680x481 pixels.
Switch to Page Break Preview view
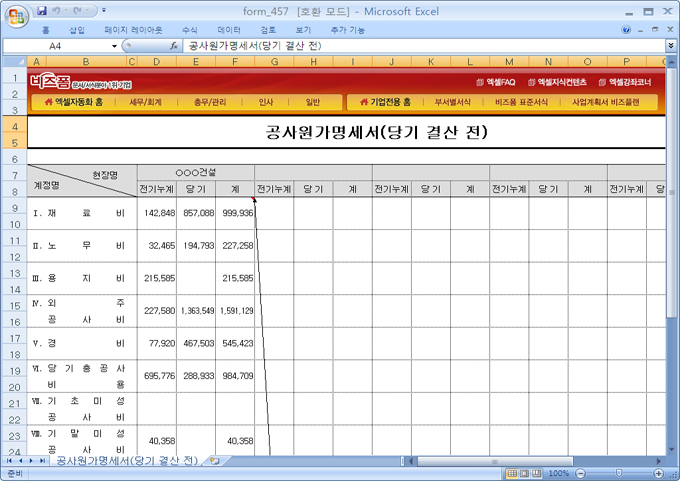[x=538, y=473]
